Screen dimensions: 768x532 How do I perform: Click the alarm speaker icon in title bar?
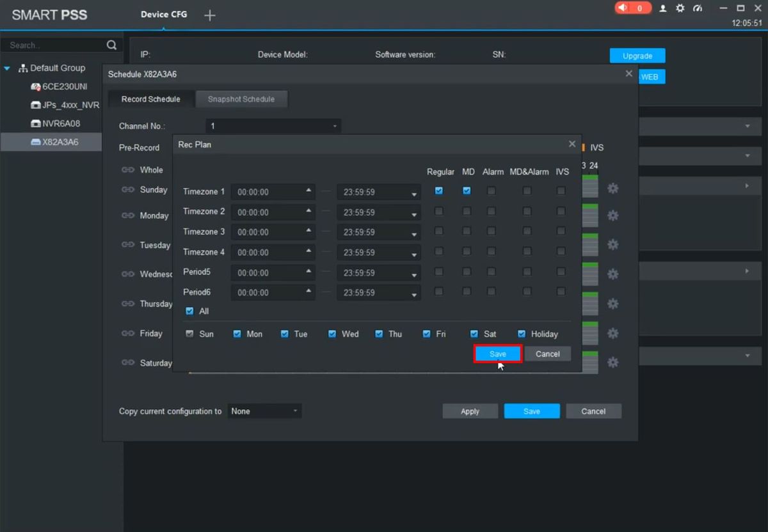(624, 8)
